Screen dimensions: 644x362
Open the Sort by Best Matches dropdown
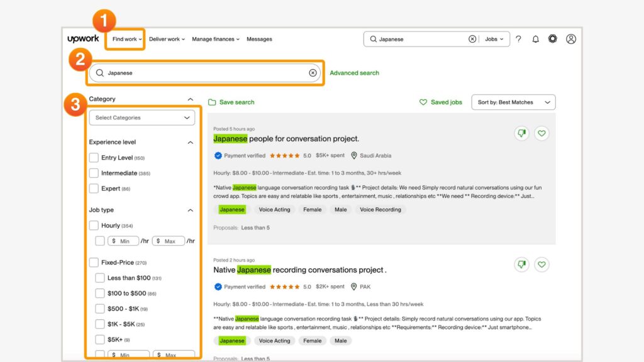coord(513,102)
